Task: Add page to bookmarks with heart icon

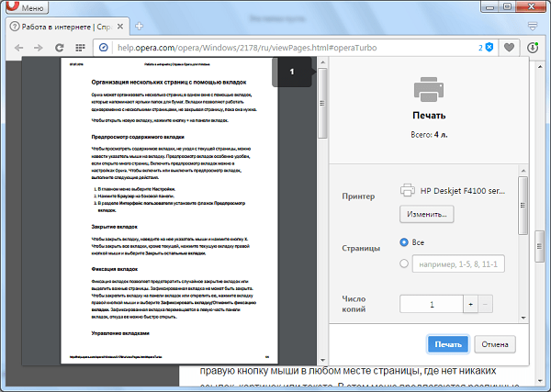Action: 509,48
